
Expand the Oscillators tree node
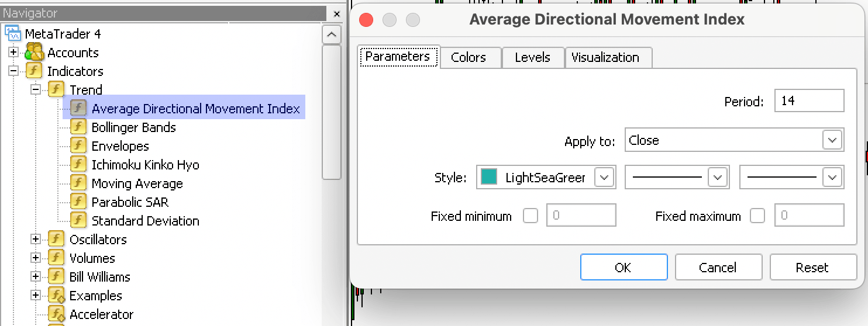36,240
